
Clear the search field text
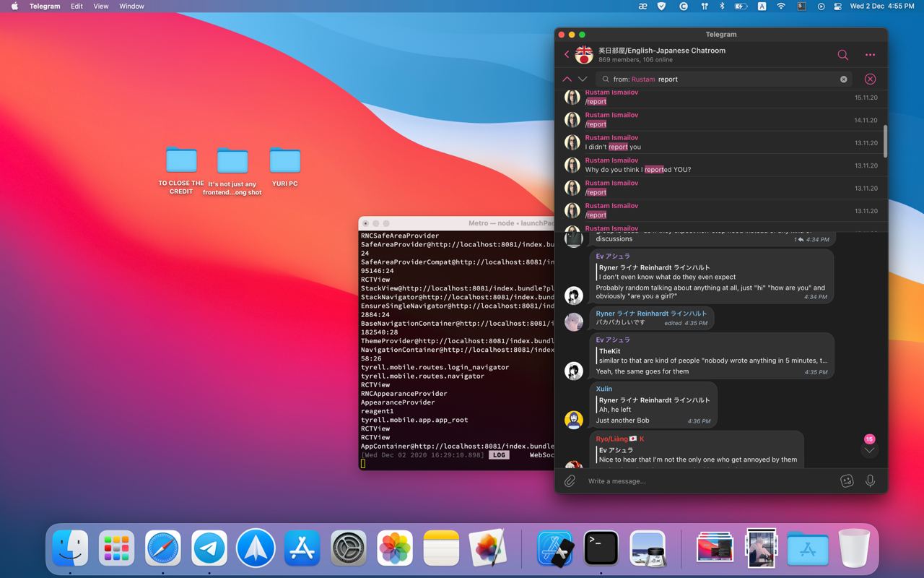[x=843, y=79]
